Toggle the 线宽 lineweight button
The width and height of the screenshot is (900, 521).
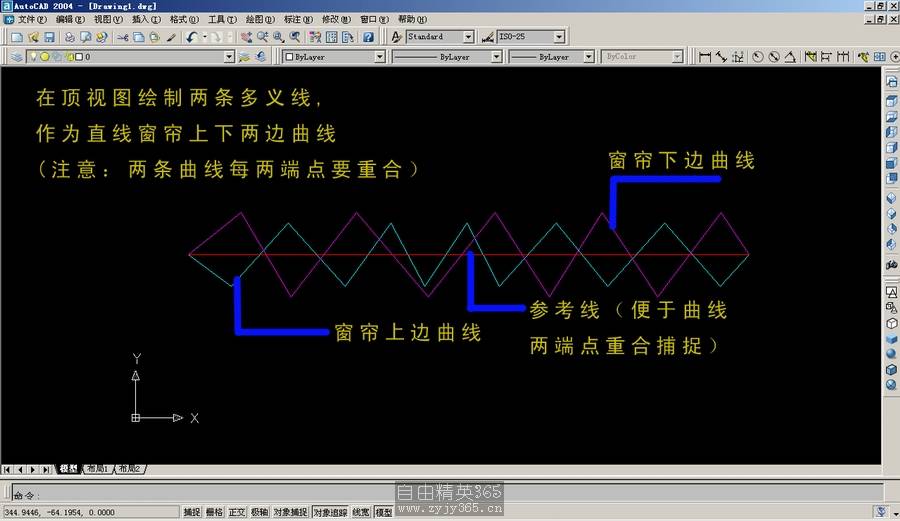[360, 512]
